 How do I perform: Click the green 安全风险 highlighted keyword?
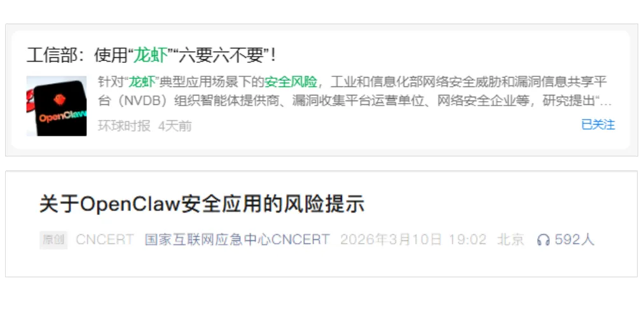pyautogui.click(x=291, y=82)
